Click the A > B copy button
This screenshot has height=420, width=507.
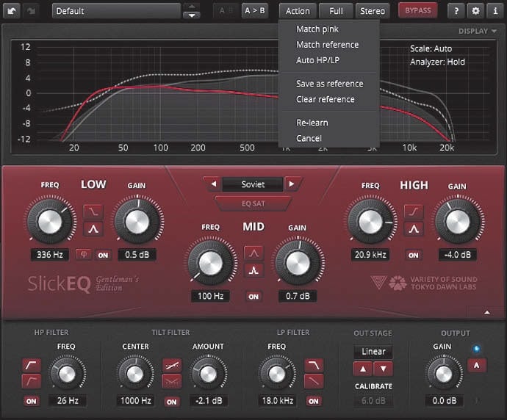click(255, 11)
